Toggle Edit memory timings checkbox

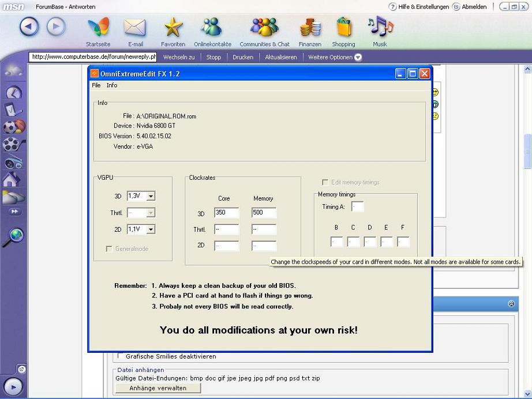click(325, 182)
